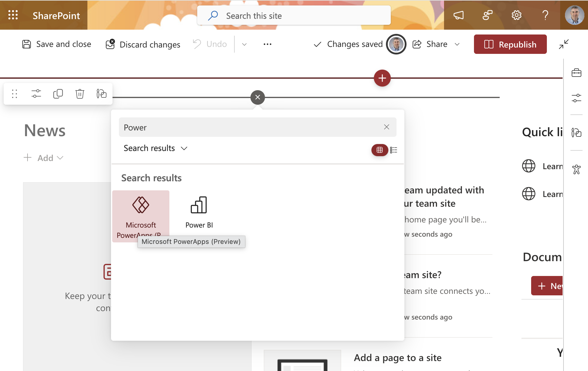Open the toolbox icon in right rail
The width and height of the screenshot is (588, 371).
[x=577, y=73]
